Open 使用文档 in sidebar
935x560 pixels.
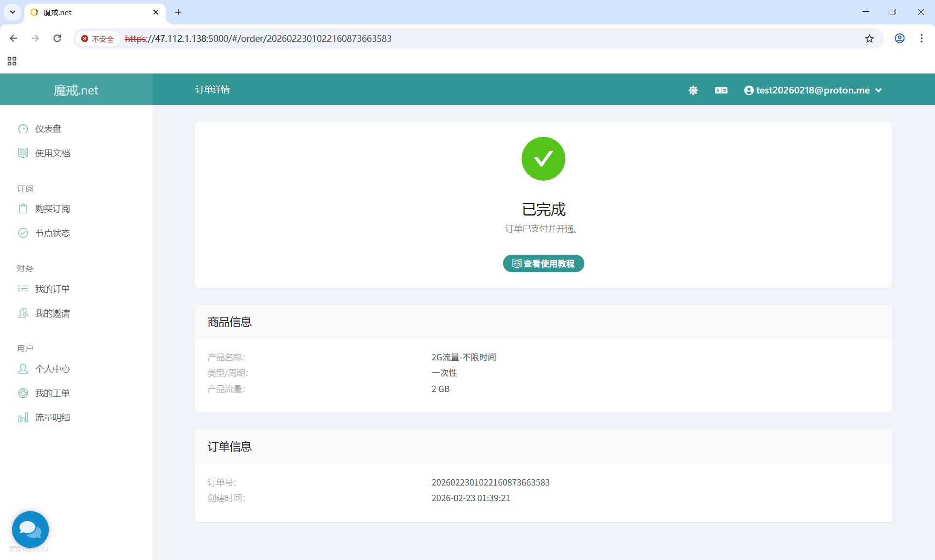coord(52,153)
